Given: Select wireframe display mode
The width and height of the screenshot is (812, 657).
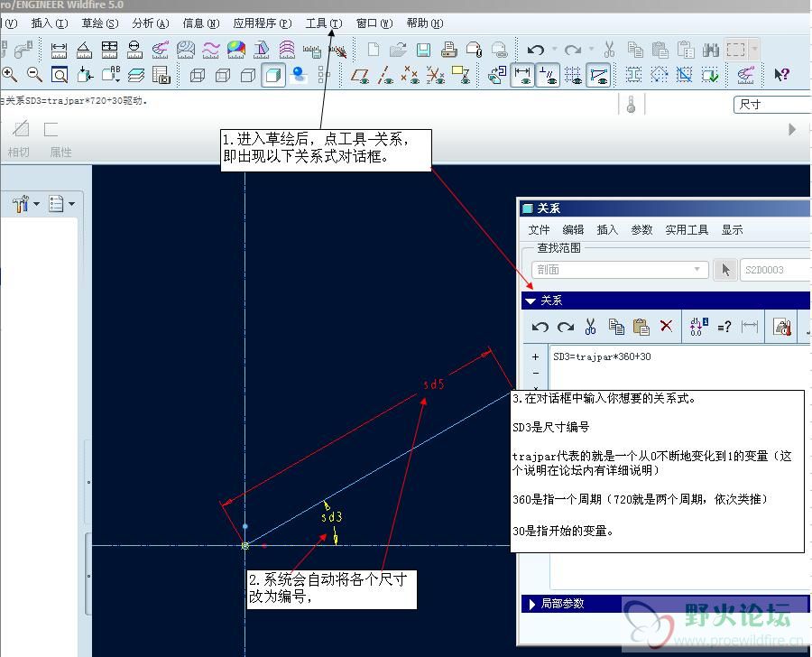Looking at the screenshot, I should (198, 75).
